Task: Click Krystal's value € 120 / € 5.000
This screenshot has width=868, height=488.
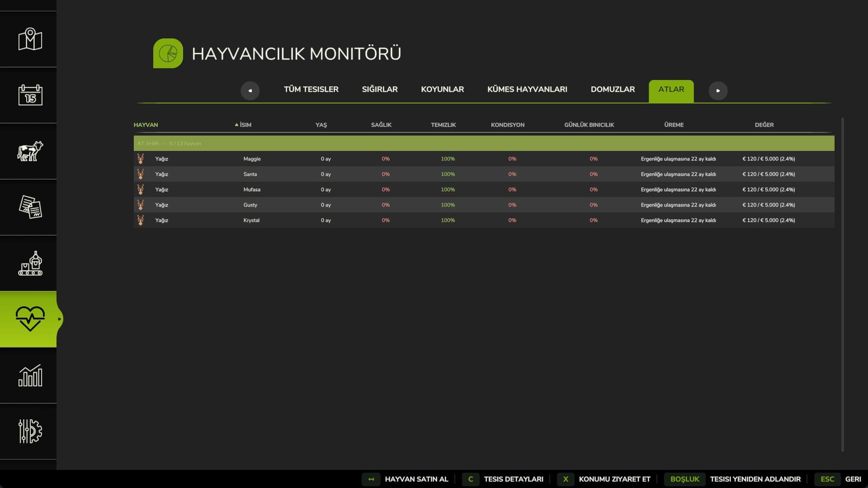Action: pos(769,220)
